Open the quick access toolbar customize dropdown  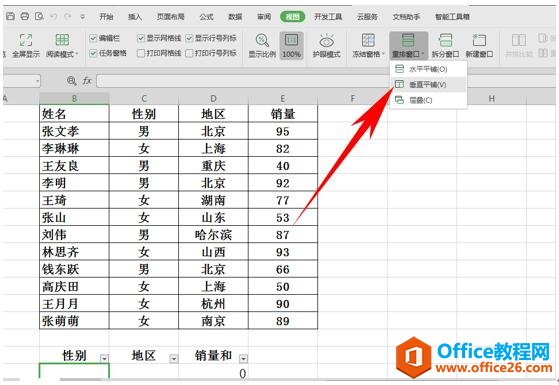[x=83, y=16]
